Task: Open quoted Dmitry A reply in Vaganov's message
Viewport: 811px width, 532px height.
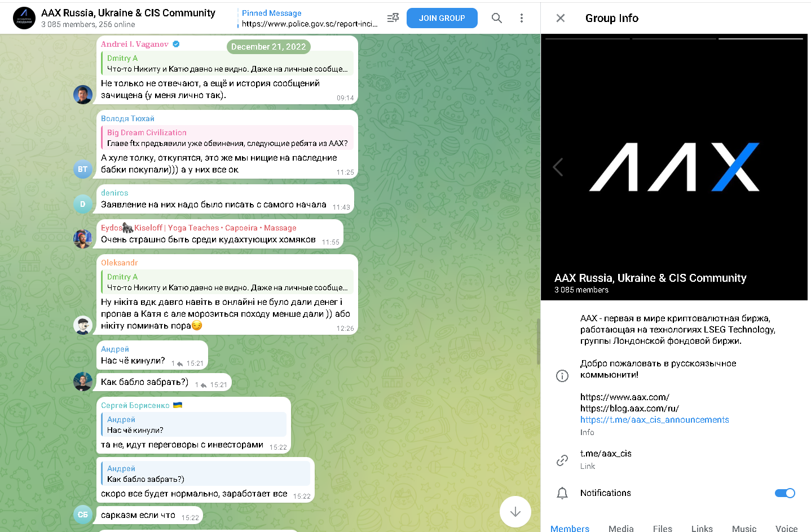Action: tap(227, 63)
